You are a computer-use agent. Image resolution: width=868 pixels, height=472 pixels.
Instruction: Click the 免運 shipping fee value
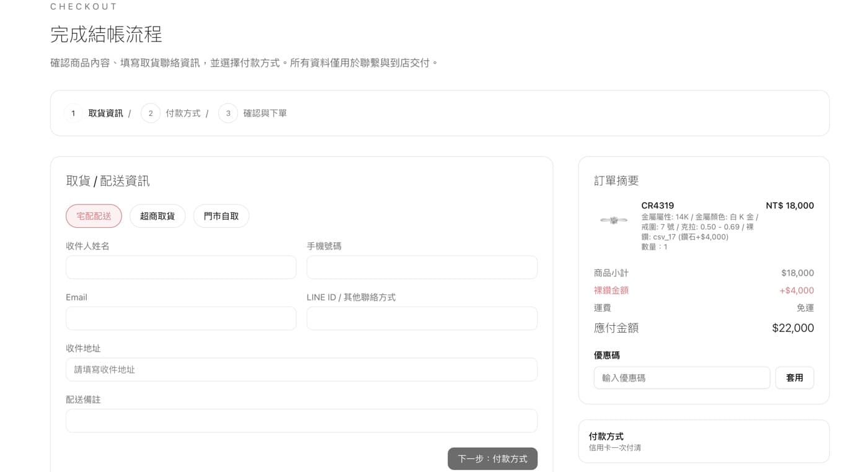(805, 308)
